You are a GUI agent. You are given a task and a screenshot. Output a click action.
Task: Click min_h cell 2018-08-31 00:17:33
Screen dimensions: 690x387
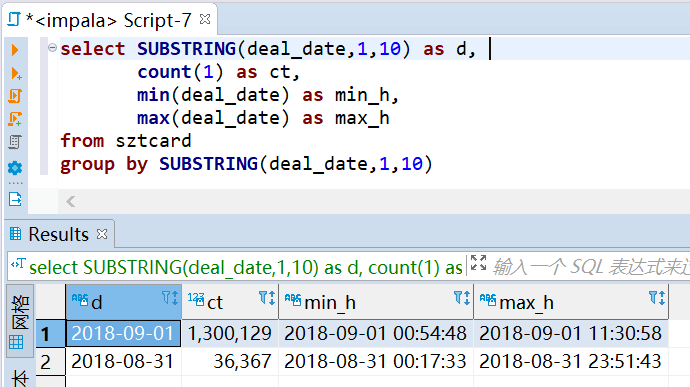click(375, 362)
